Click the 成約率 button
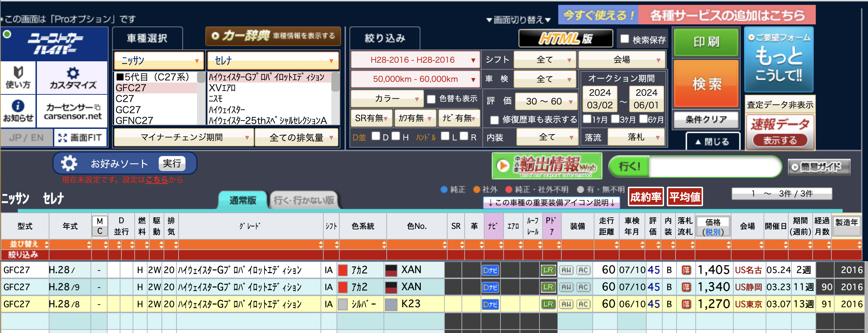Screen dimensions: 868x333 [x=646, y=197]
